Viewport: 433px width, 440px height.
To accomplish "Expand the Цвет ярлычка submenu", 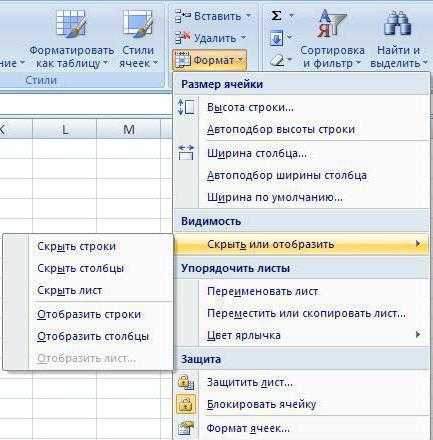I will click(301, 335).
